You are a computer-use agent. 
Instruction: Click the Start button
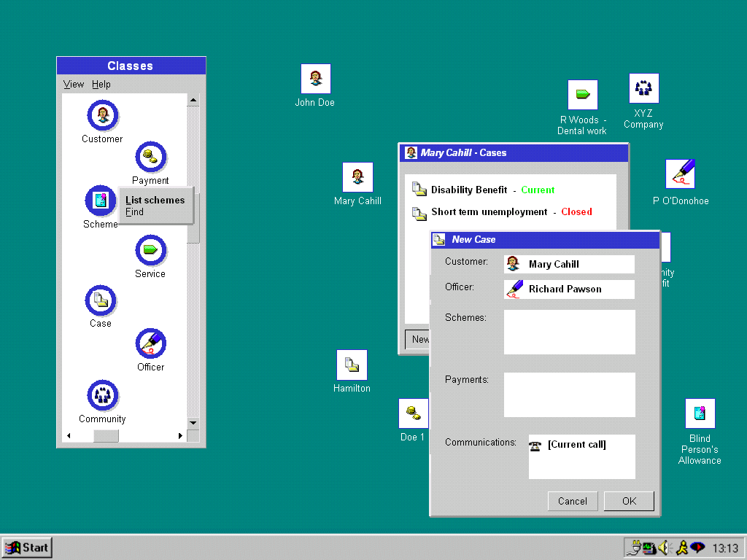point(27,548)
